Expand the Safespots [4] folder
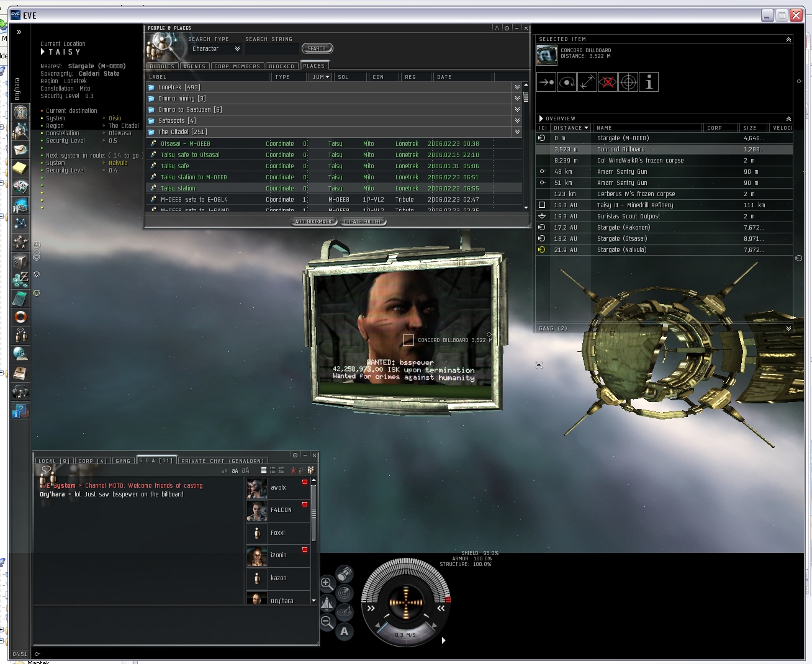This screenshot has height=664, width=812. coord(335,121)
